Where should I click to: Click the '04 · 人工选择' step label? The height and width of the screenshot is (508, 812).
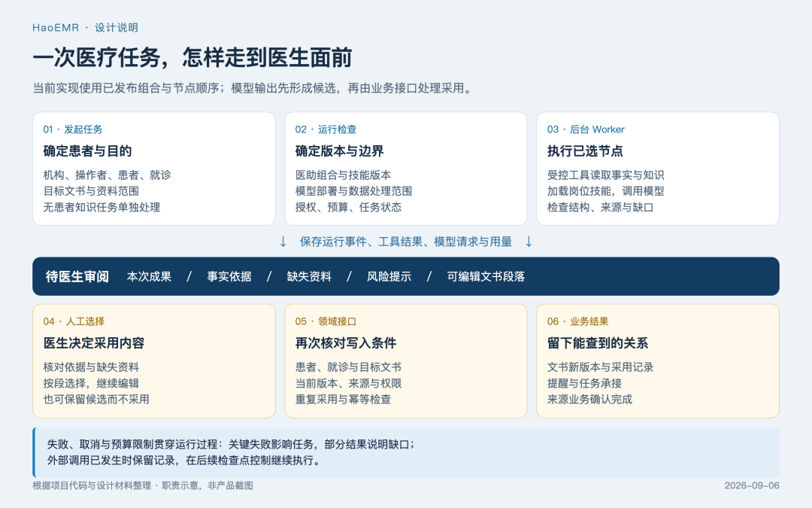[74, 321]
